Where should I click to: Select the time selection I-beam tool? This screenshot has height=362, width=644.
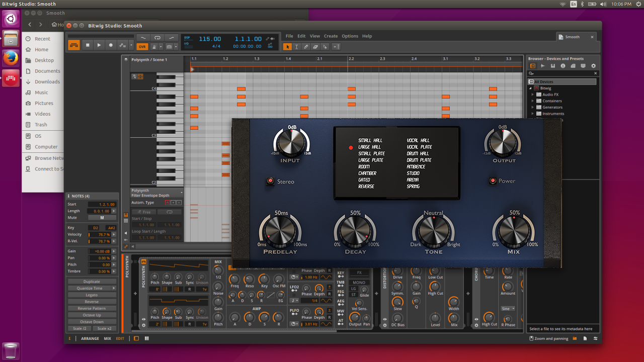[x=297, y=46]
